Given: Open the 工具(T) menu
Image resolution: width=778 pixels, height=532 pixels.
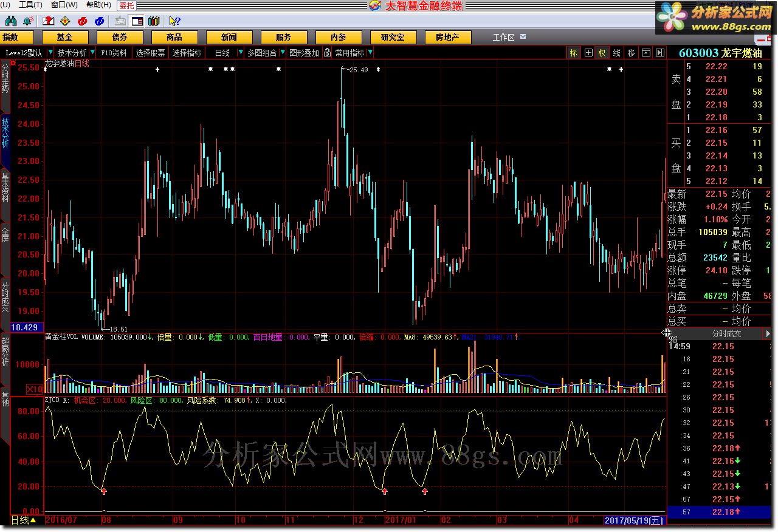Looking at the screenshot, I should [30, 5].
